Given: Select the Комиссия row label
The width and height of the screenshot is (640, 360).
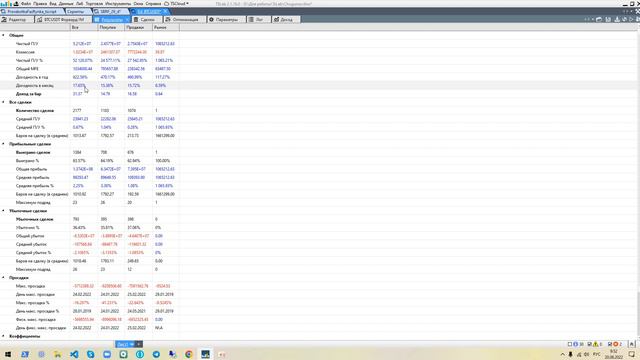Looking at the screenshot, I should click(25, 52).
